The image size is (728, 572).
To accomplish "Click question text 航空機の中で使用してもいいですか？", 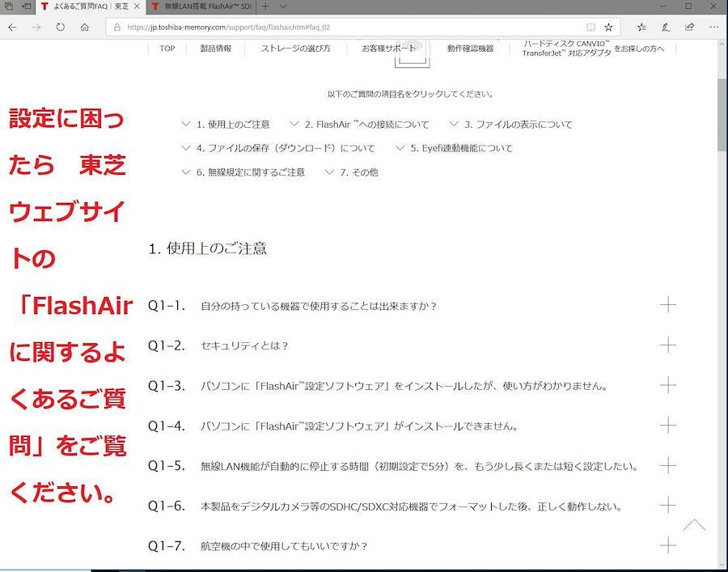I will (x=284, y=546).
